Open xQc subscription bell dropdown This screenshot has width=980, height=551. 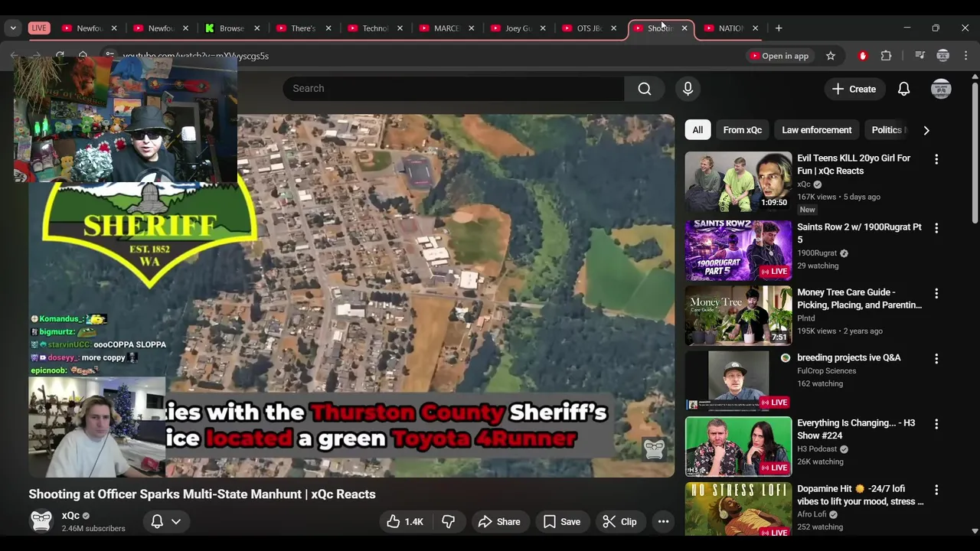coord(166,521)
